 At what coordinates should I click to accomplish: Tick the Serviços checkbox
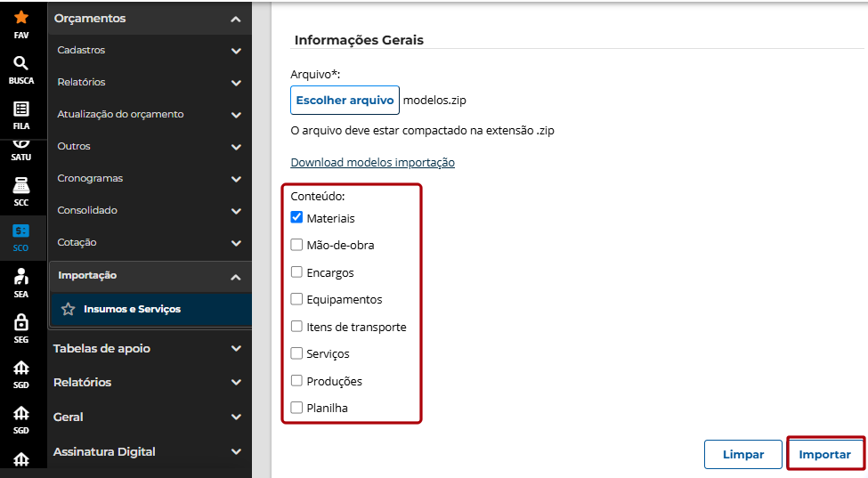[296, 353]
